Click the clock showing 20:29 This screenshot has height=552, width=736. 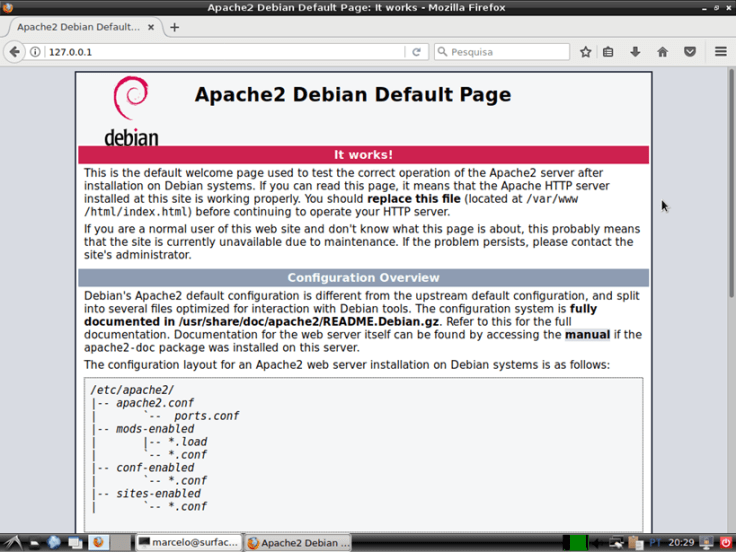click(x=681, y=542)
